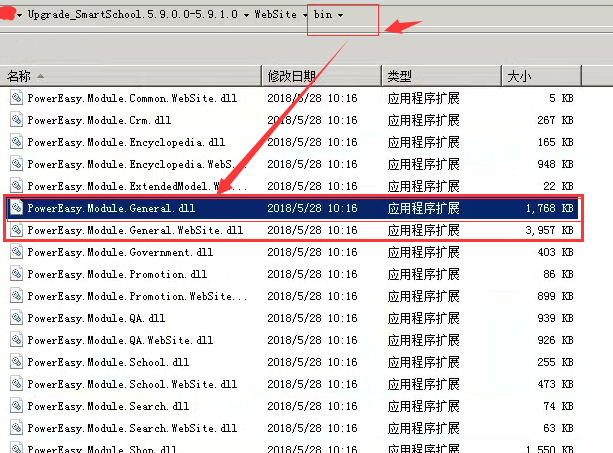Click the icon of highlighted PowerEasy.Module.General.dll
The image size is (613, 453).
click(x=16, y=208)
